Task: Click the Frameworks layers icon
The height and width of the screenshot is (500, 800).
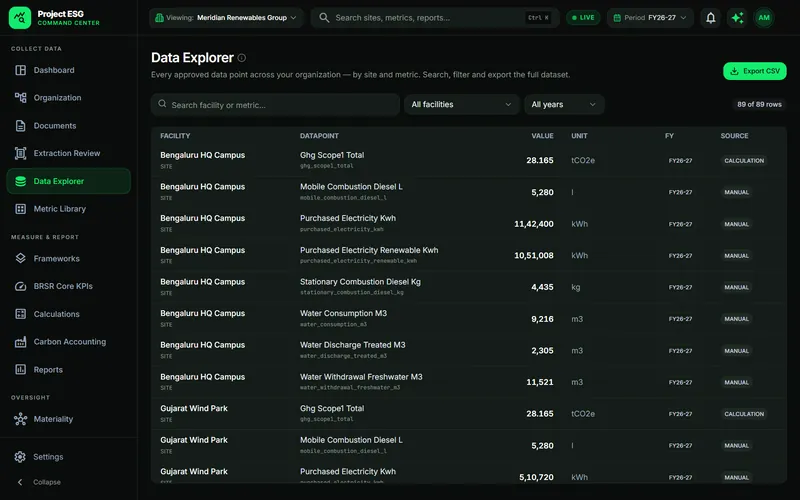Action: point(20,259)
